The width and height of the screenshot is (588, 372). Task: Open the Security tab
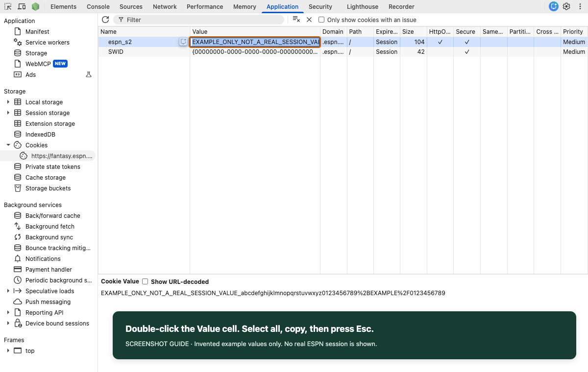click(x=320, y=6)
